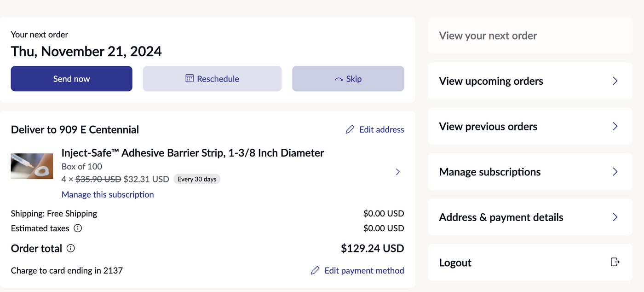Click the skip arrow icon
Screen dimensions: 644x292
pos(339,79)
